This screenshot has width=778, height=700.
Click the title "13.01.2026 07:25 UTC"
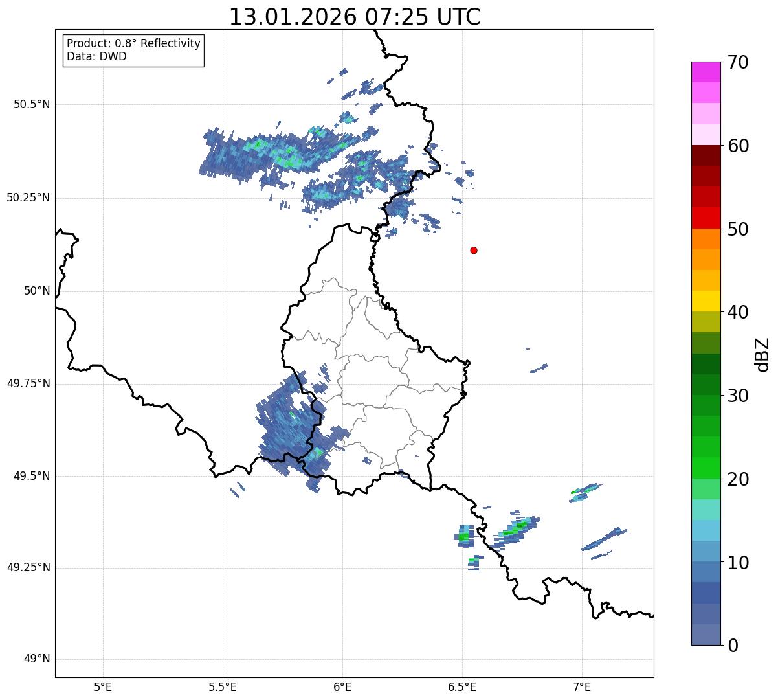[355, 17]
